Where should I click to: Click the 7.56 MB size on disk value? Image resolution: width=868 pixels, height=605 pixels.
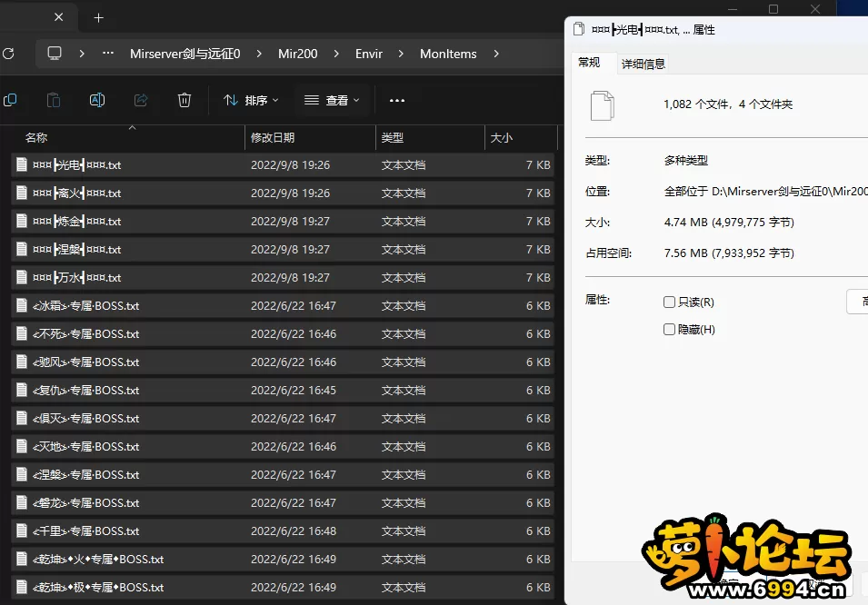tap(729, 253)
